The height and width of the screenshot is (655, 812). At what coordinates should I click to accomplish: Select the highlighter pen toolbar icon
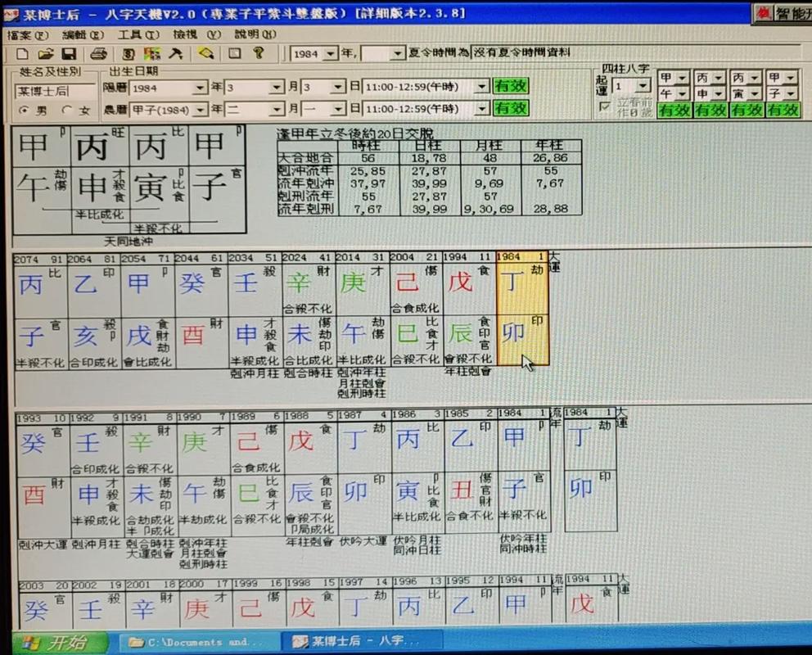205,52
